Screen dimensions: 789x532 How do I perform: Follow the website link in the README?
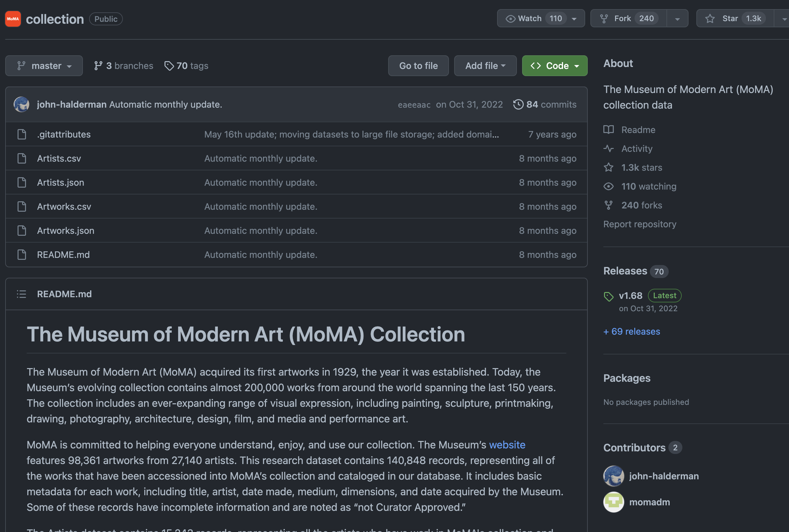coord(507,445)
